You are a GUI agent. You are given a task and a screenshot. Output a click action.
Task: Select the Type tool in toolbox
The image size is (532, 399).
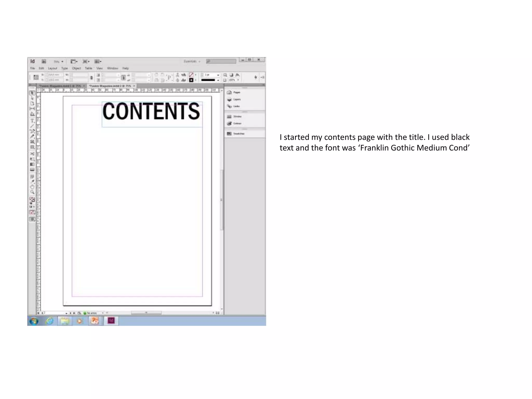pyautogui.click(x=32, y=121)
